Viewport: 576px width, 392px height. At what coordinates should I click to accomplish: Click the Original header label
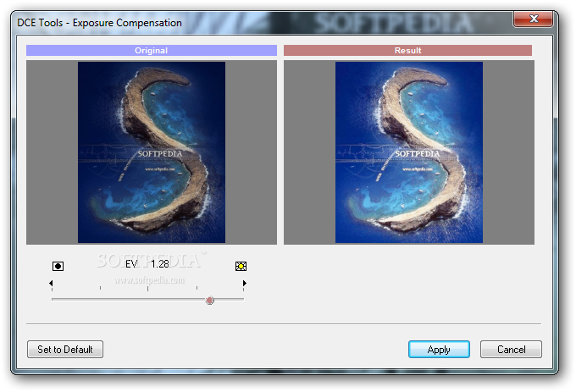pyautogui.click(x=152, y=51)
